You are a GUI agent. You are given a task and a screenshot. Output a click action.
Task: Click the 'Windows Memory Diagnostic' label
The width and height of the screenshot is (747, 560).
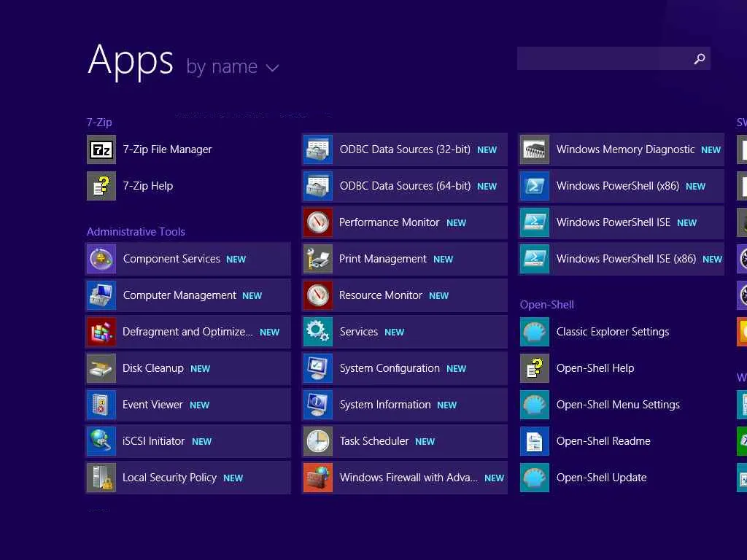click(x=625, y=149)
